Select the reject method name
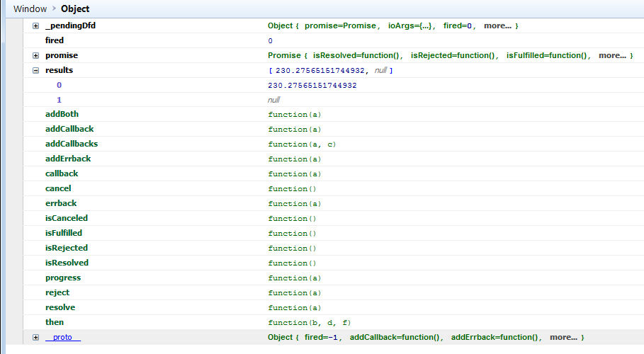Image resolution: width=644 pixels, height=354 pixels. [57, 292]
